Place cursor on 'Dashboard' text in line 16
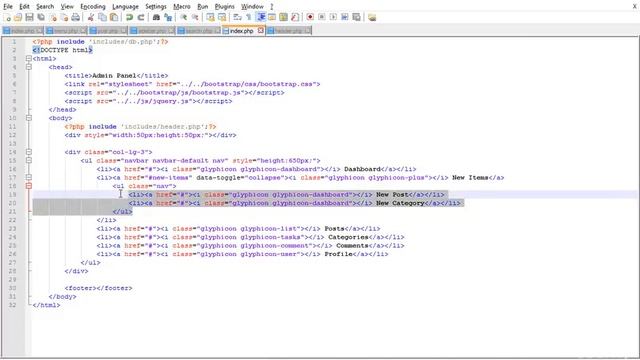Screen dimensions: 640x360 [362, 169]
